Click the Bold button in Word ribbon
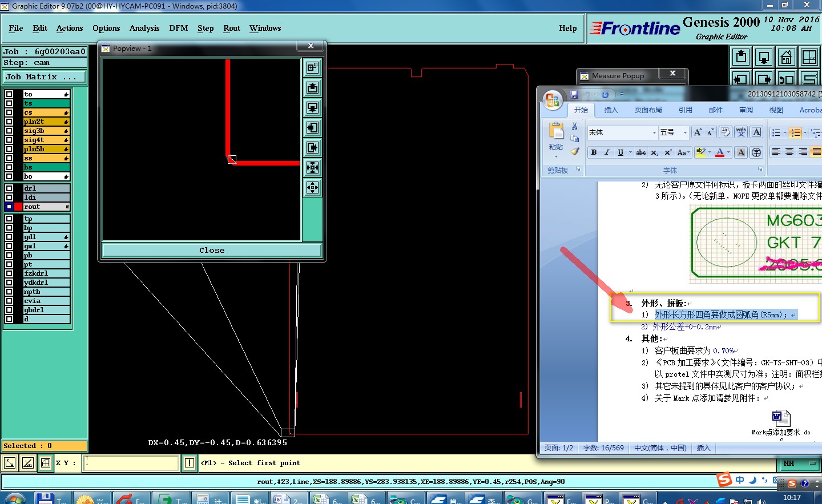This screenshot has height=504, width=822. (x=594, y=152)
